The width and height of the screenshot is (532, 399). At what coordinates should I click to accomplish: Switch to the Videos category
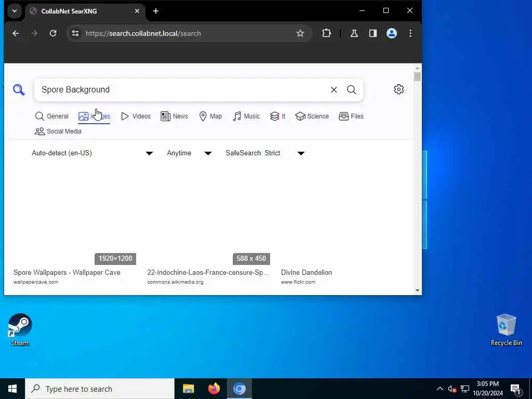coord(136,116)
